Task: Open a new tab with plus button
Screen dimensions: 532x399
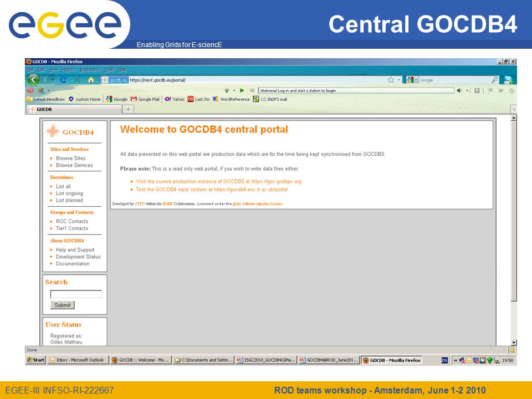Action: pos(128,109)
